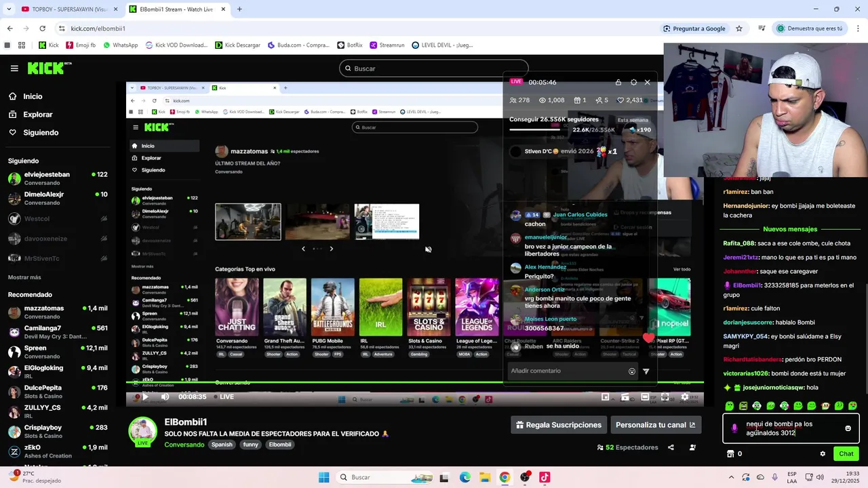Viewport: 868px width, 488px height.
Task: Open recommended channel ZULLYY_CS
Action: [58, 411]
